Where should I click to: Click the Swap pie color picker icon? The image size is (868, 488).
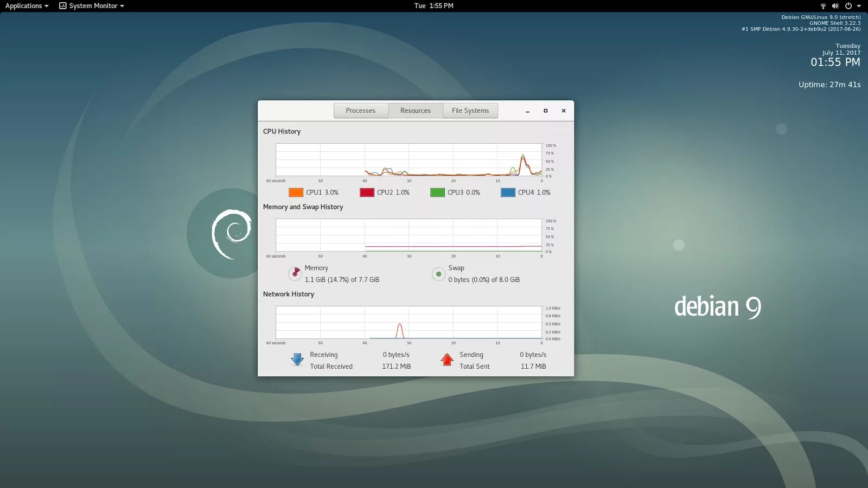[438, 274]
